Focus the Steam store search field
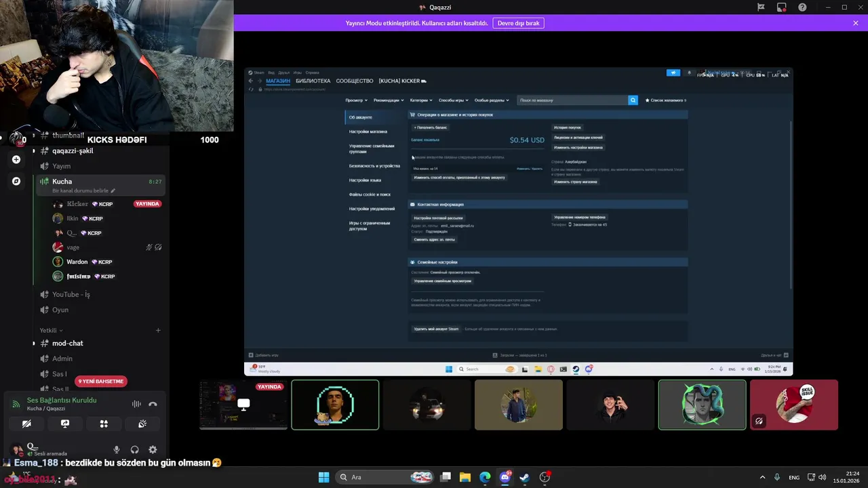This screenshot has height=488, width=868. click(573, 100)
